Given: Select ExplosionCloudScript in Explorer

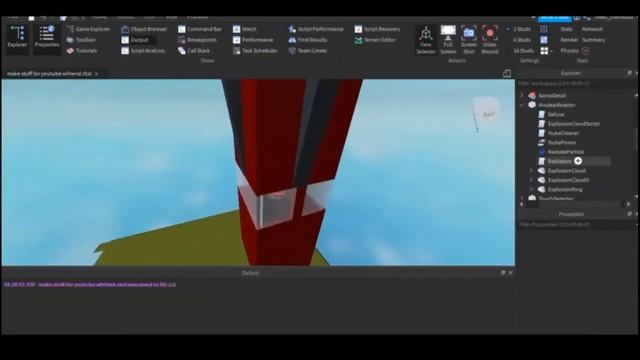Looking at the screenshot, I should [573, 124].
